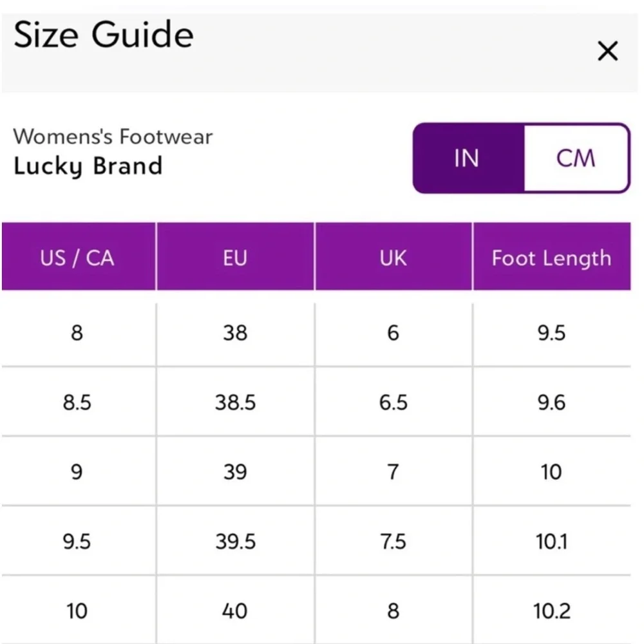This screenshot has height=644, width=644.
Task: Close the Size Guide dialog
Action: click(x=607, y=51)
